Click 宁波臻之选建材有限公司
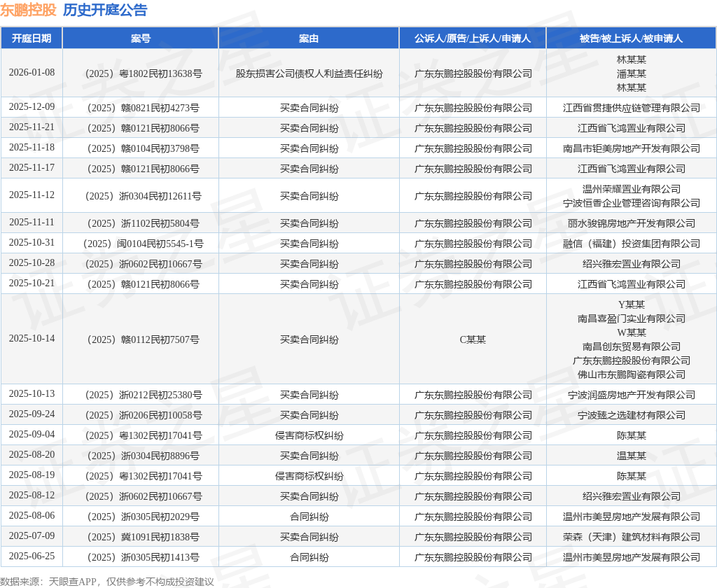The height and width of the screenshot is (588, 717). [x=632, y=415]
